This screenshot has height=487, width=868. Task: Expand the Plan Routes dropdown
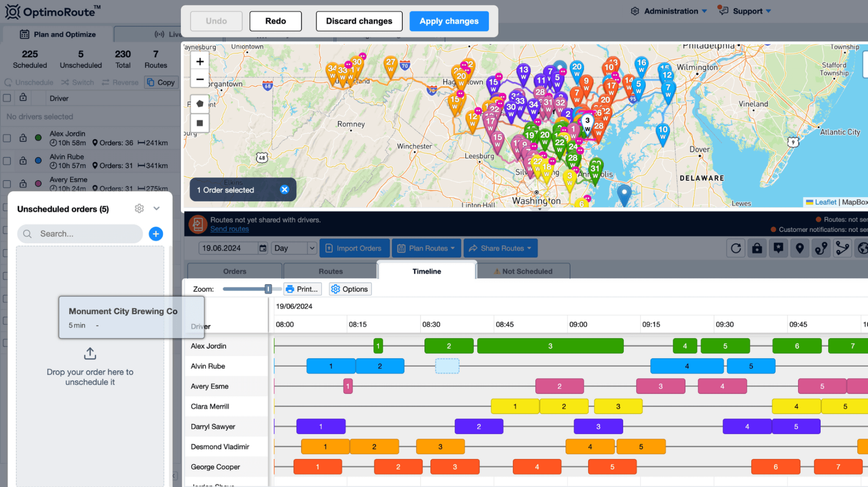[x=426, y=248]
